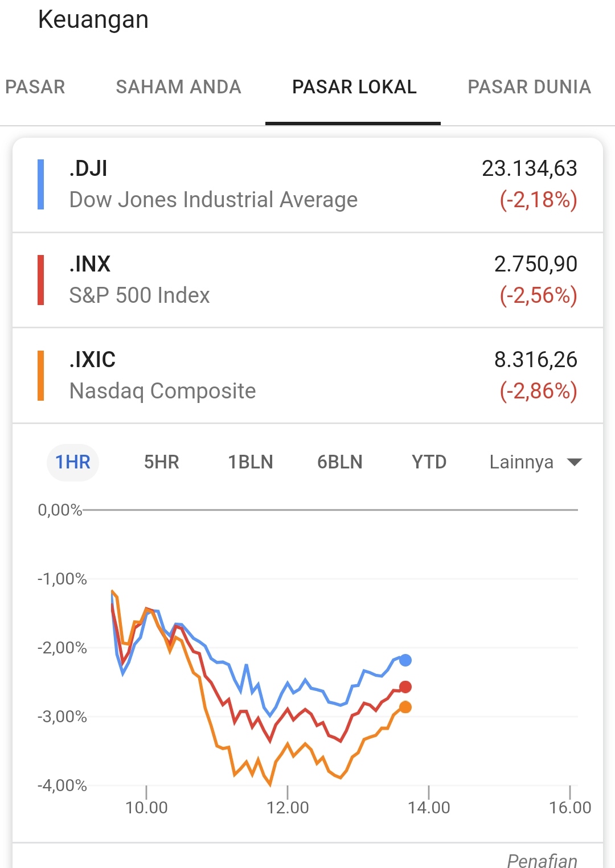Open the Penafian disclaimer link
The image size is (615, 868).
pos(542,860)
